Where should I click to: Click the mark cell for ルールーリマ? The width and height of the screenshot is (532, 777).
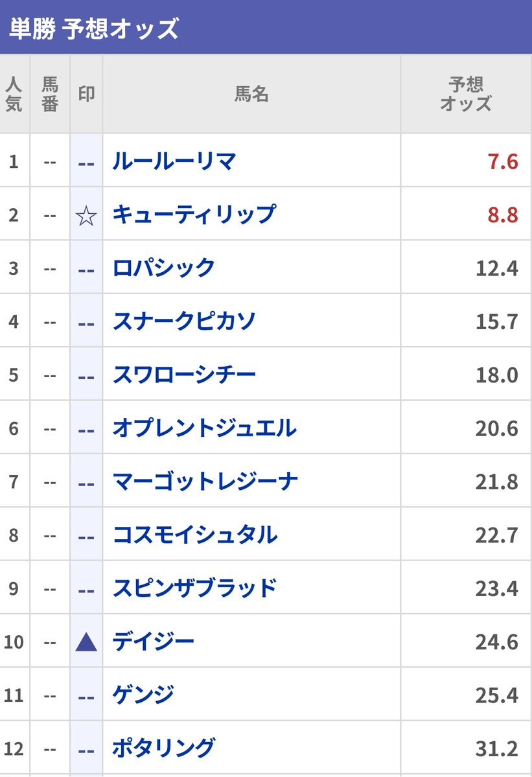tap(86, 162)
